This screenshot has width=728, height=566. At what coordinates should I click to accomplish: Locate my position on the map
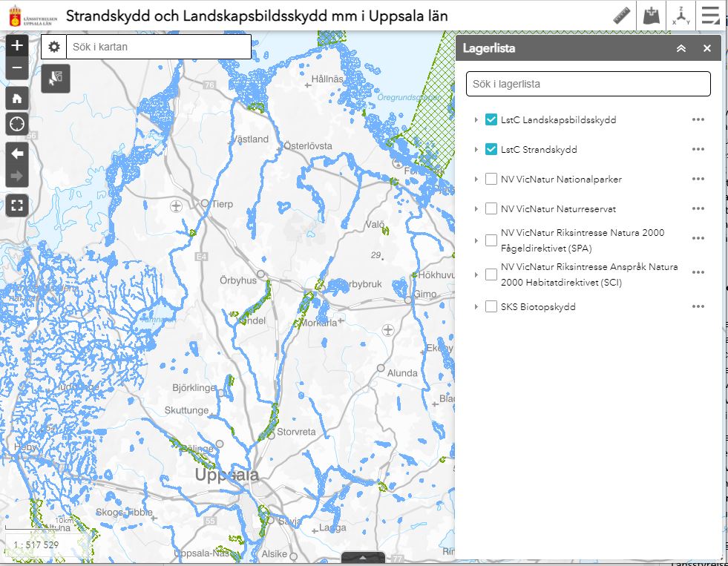coord(17,125)
